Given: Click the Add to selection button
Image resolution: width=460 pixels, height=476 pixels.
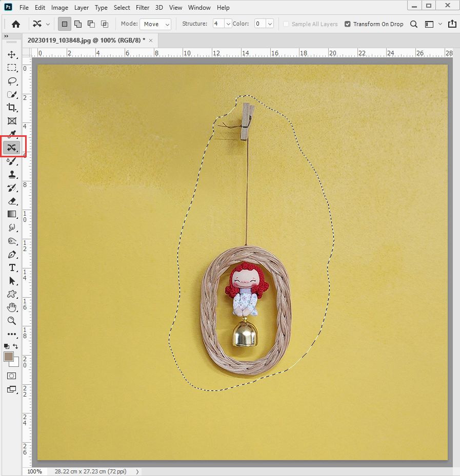Looking at the screenshot, I should (78, 24).
